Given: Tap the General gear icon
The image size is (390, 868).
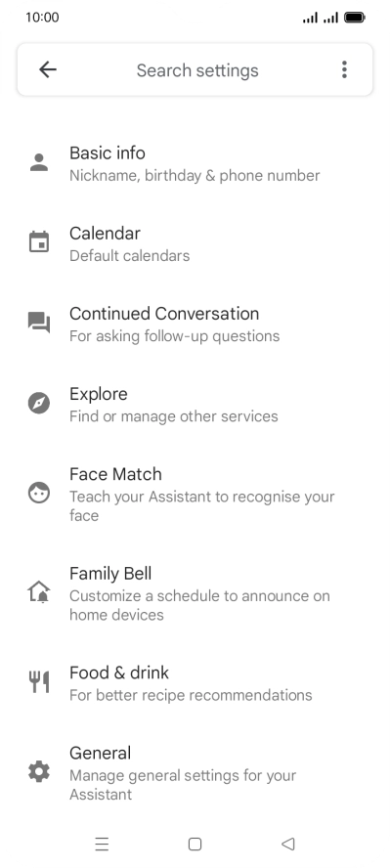Looking at the screenshot, I should click(x=39, y=771).
